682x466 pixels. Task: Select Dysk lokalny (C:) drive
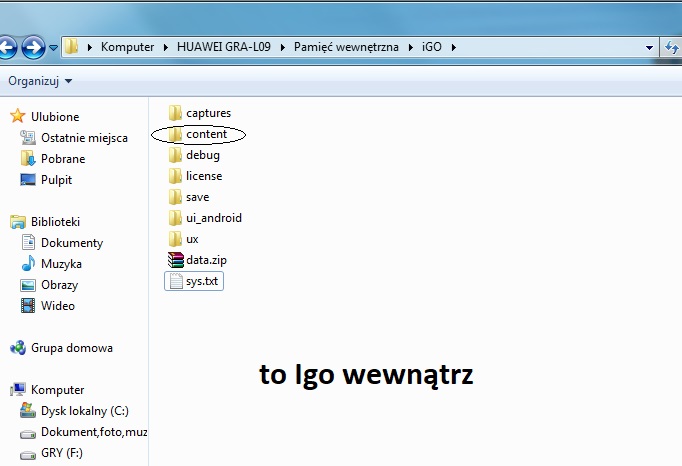click(84, 411)
